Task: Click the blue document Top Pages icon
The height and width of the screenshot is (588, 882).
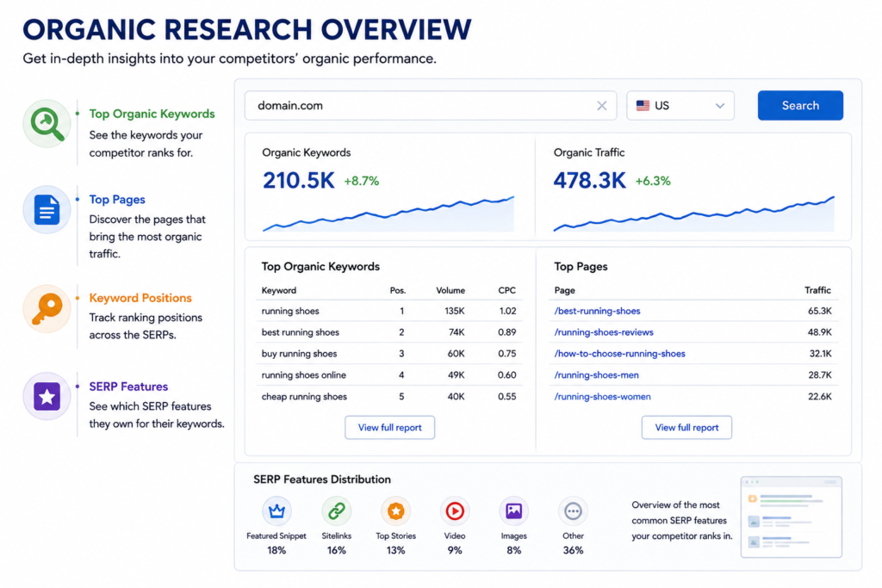Action: click(x=47, y=210)
